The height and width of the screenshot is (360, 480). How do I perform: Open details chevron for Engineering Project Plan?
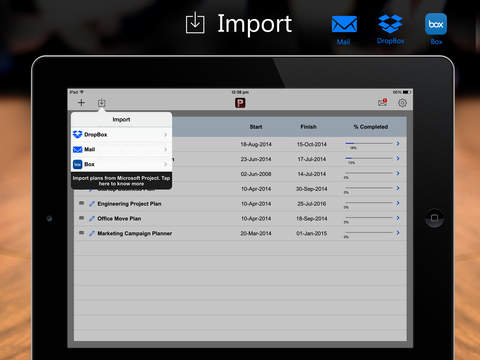[x=398, y=203]
